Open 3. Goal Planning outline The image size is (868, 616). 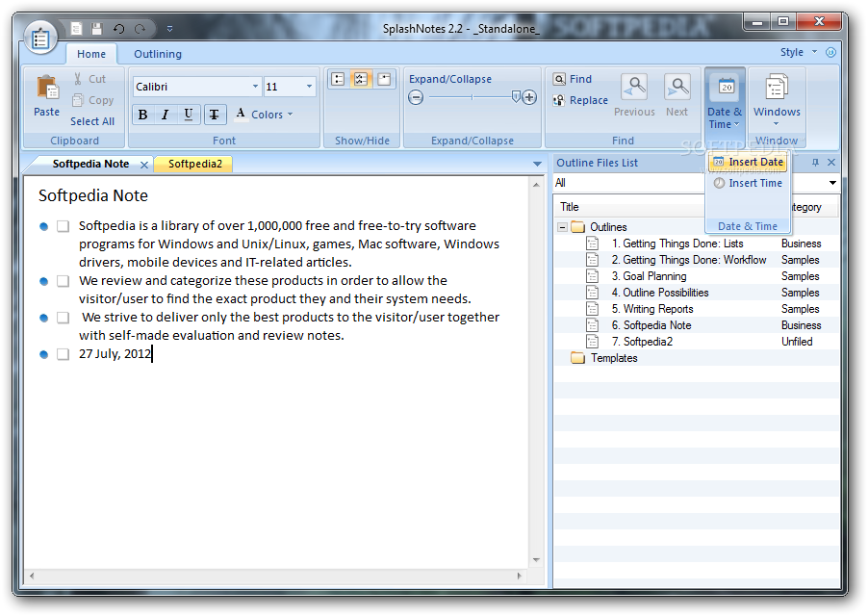click(x=649, y=276)
